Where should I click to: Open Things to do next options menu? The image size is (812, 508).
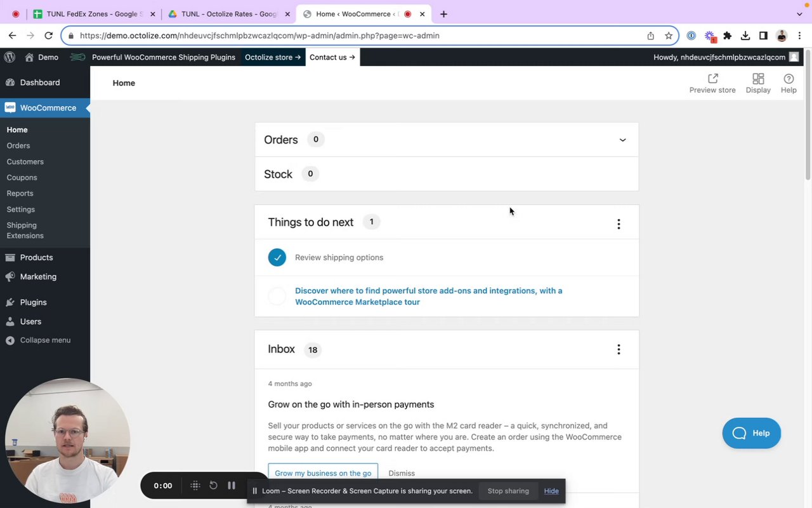(x=619, y=224)
